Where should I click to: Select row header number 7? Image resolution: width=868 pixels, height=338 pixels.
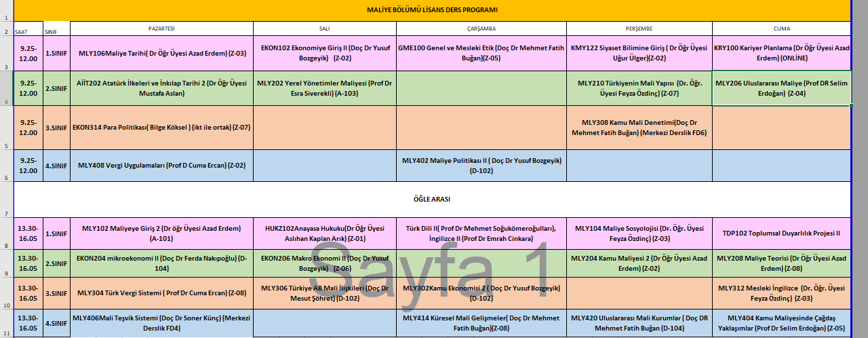7,212
